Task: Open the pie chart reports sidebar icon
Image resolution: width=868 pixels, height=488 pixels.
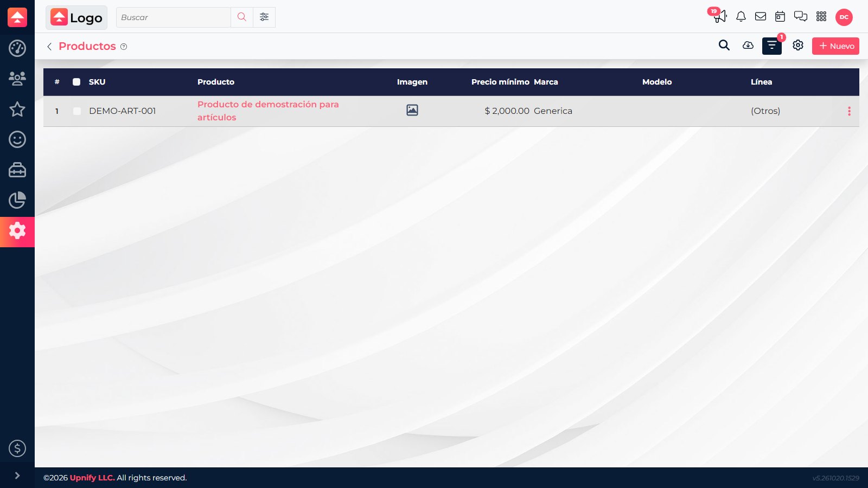Action: (x=17, y=200)
